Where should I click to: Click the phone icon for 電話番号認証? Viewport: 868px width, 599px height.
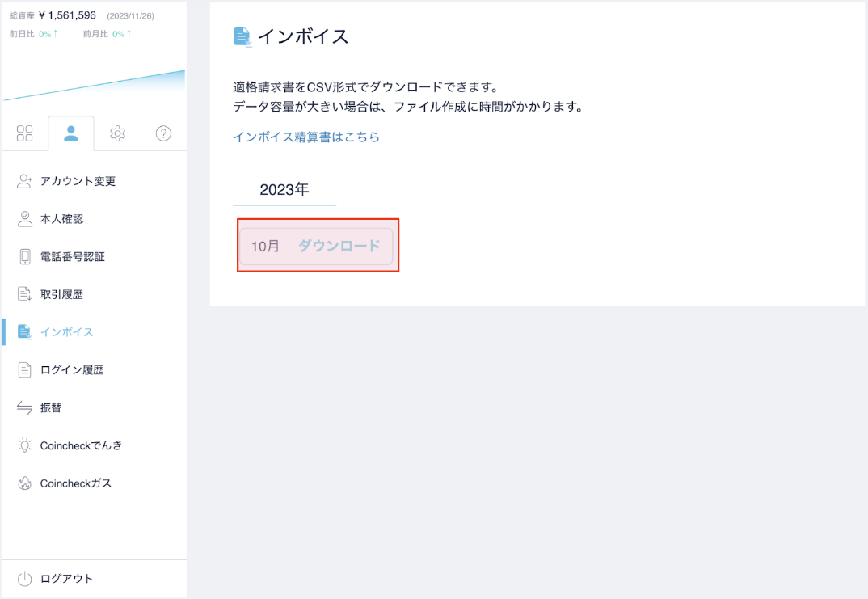tap(25, 257)
